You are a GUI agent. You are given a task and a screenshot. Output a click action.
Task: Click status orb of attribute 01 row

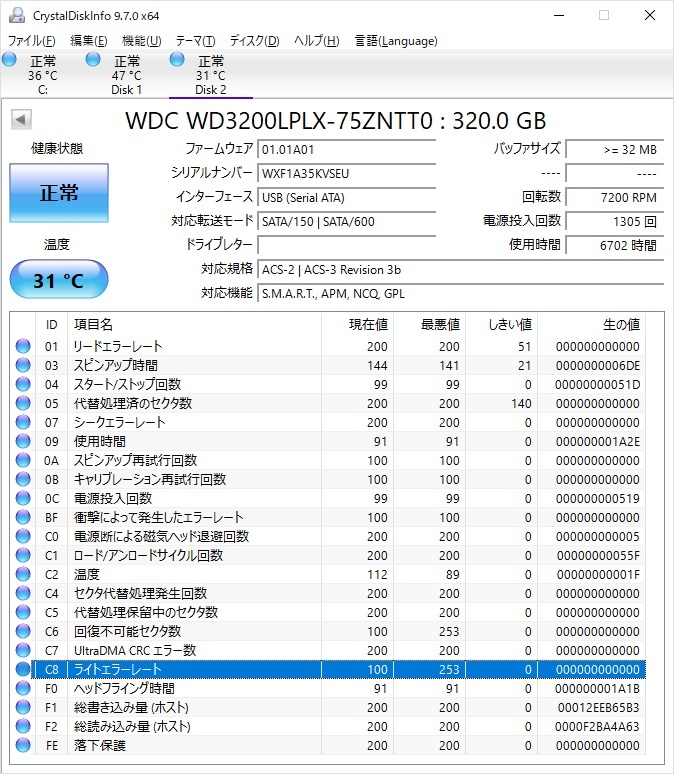23,346
